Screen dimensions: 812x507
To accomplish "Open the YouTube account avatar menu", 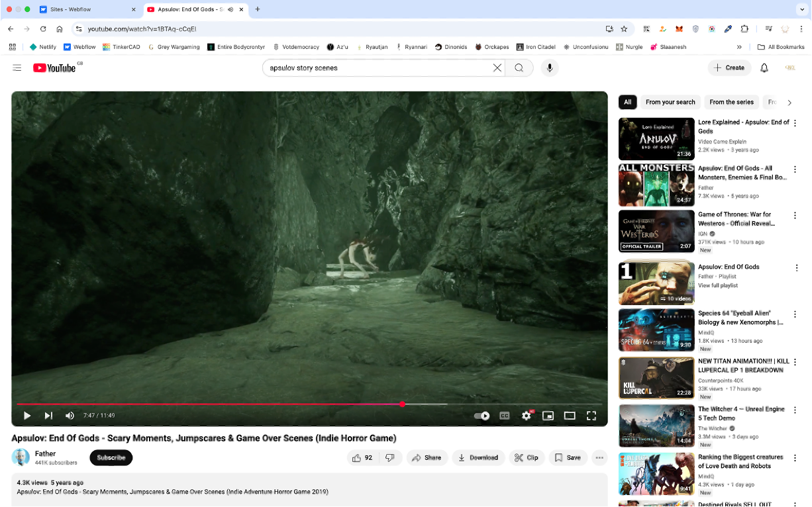I will click(x=790, y=68).
